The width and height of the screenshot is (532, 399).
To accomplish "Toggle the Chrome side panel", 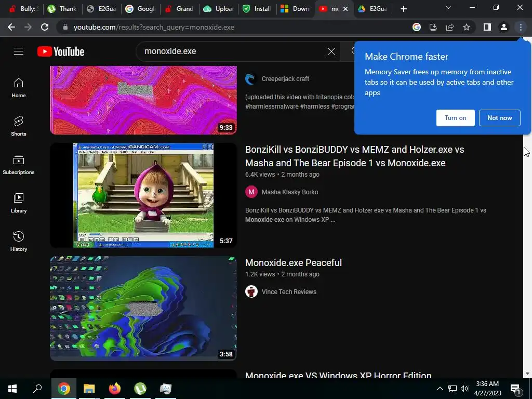I will [x=487, y=27].
